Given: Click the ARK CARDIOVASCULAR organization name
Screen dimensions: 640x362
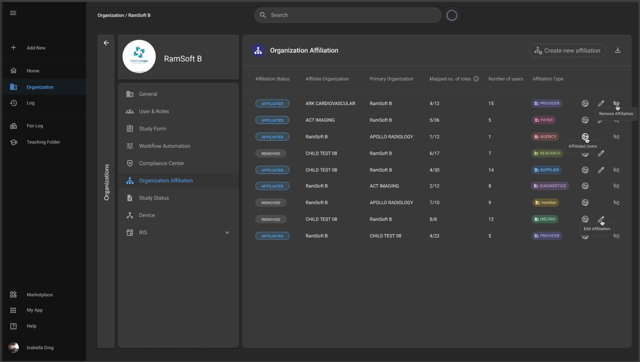Looking at the screenshot, I should click(x=330, y=103).
